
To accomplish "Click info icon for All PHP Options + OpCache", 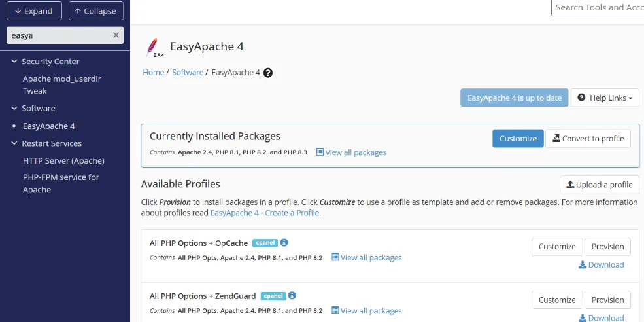I will click(x=284, y=243).
